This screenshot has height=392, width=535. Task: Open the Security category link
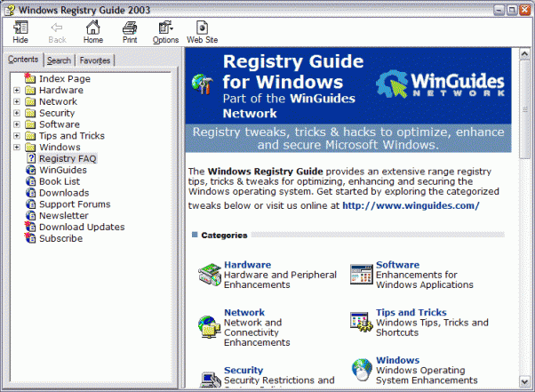tap(244, 370)
